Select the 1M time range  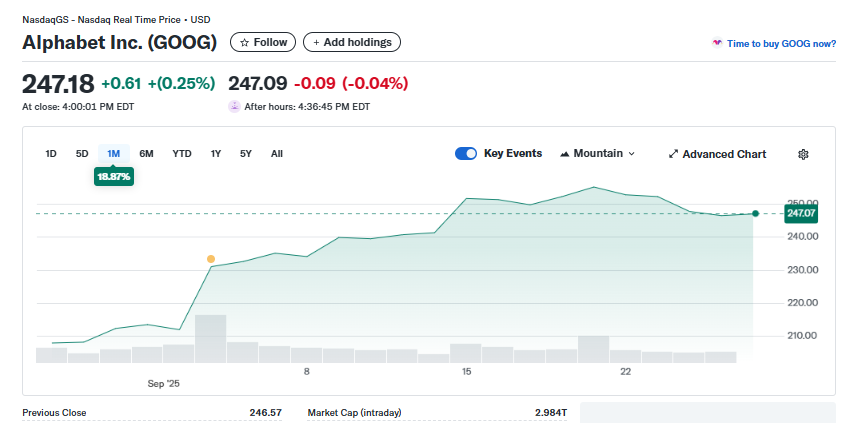(113, 154)
